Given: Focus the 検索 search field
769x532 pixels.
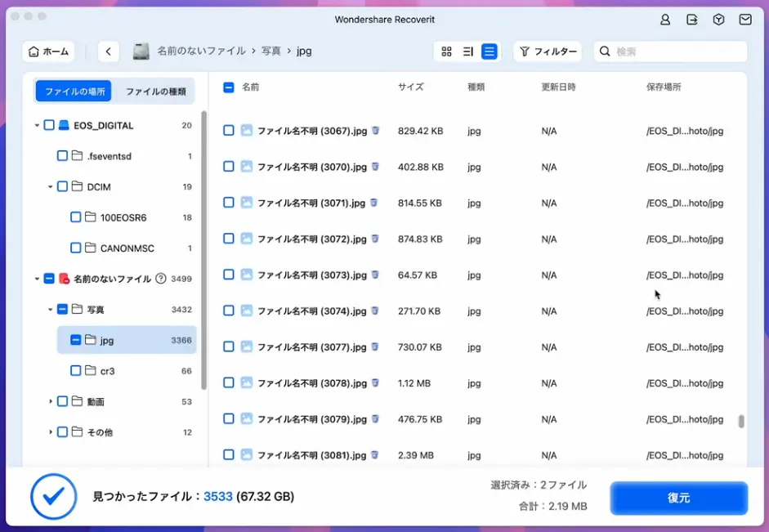Looking at the screenshot, I should [670, 51].
